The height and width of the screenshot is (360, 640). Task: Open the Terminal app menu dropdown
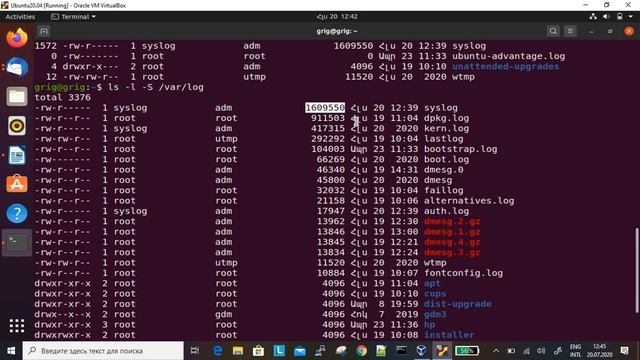73,17
